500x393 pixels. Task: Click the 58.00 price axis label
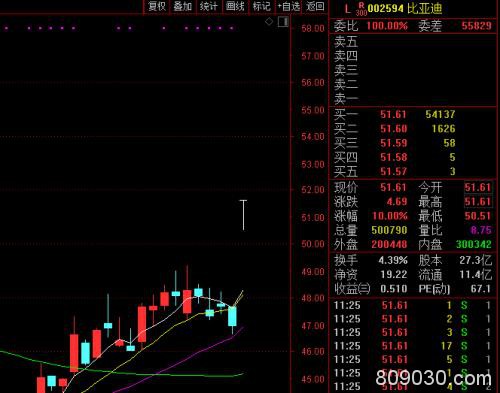[x=313, y=28]
